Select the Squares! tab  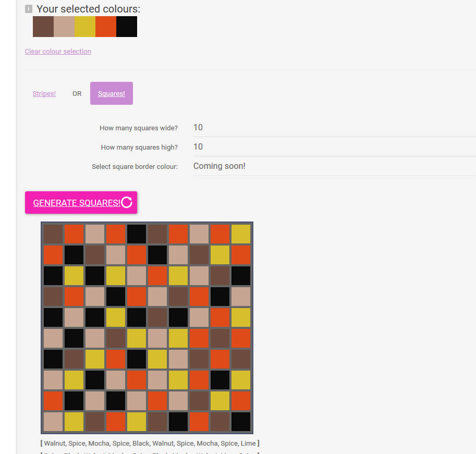click(112, 94)
